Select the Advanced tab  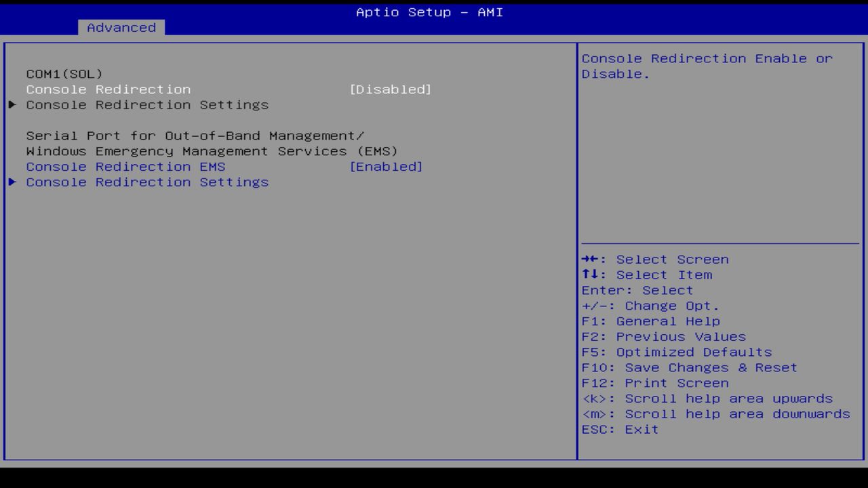(x=121, y=28)
